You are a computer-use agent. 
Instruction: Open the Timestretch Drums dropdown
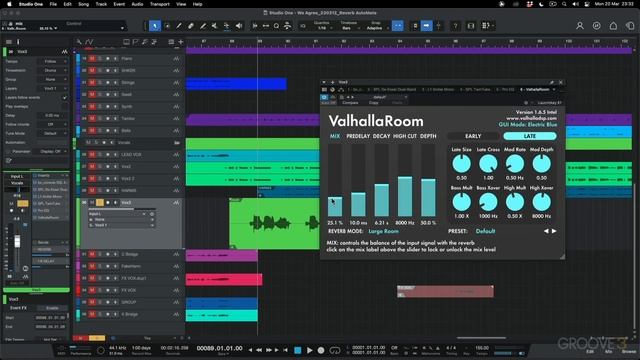53,70
